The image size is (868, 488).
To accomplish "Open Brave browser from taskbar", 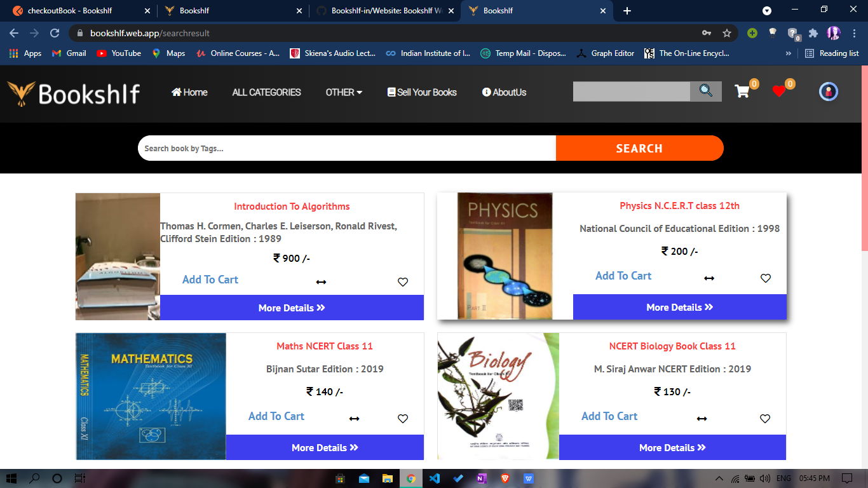I will point(505,478).
